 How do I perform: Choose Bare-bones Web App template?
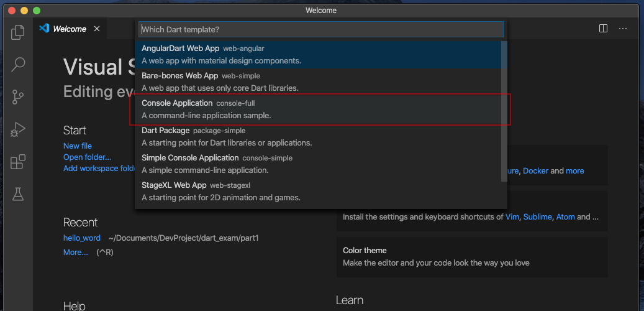click(319, 82)
